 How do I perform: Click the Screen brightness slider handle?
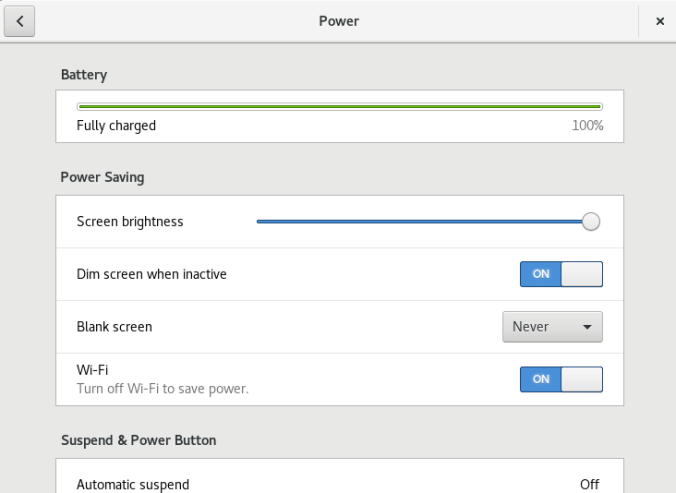(x=590, y=222)
